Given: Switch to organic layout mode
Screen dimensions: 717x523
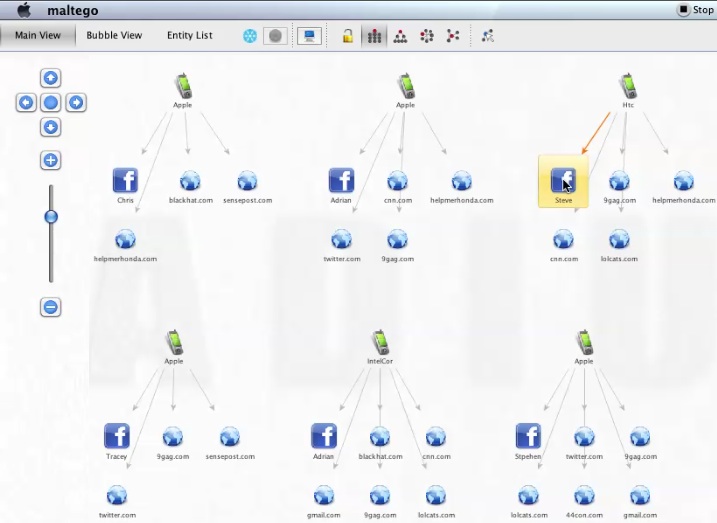Looking at the screenshot, I should pos(453,36).
